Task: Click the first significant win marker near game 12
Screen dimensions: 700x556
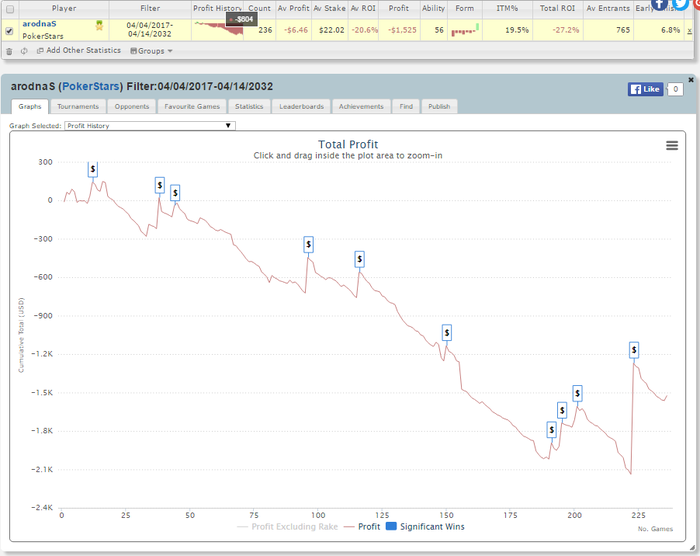Action: tap(92, 169)
